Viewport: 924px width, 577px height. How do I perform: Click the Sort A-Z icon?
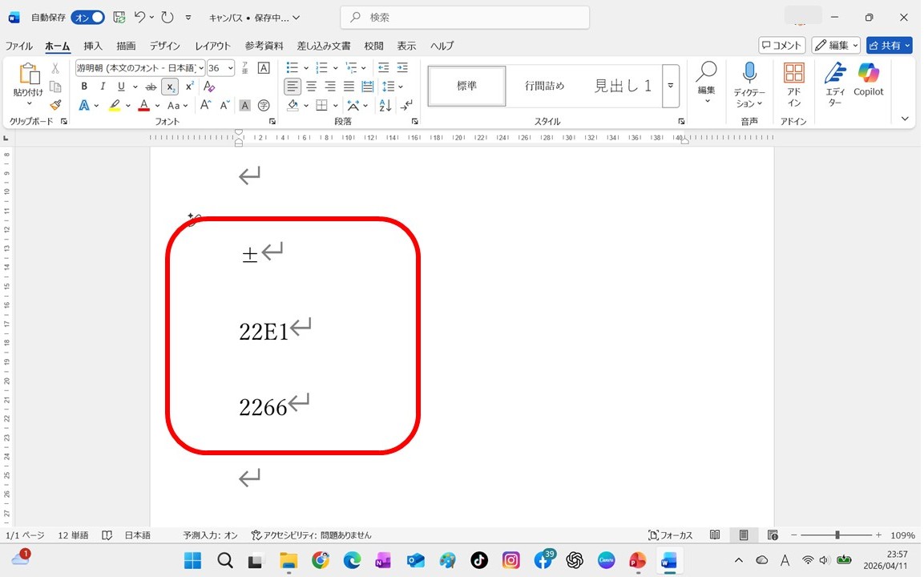pos(385,106)
